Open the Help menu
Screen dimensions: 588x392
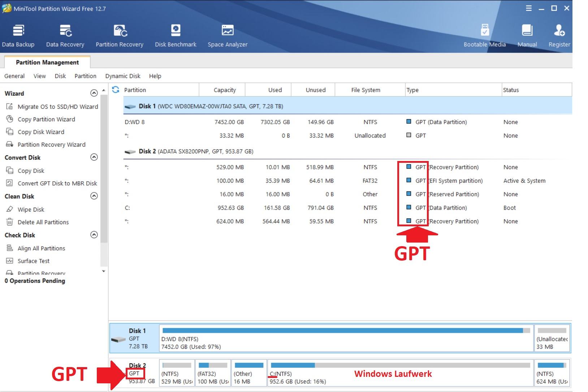155,76
